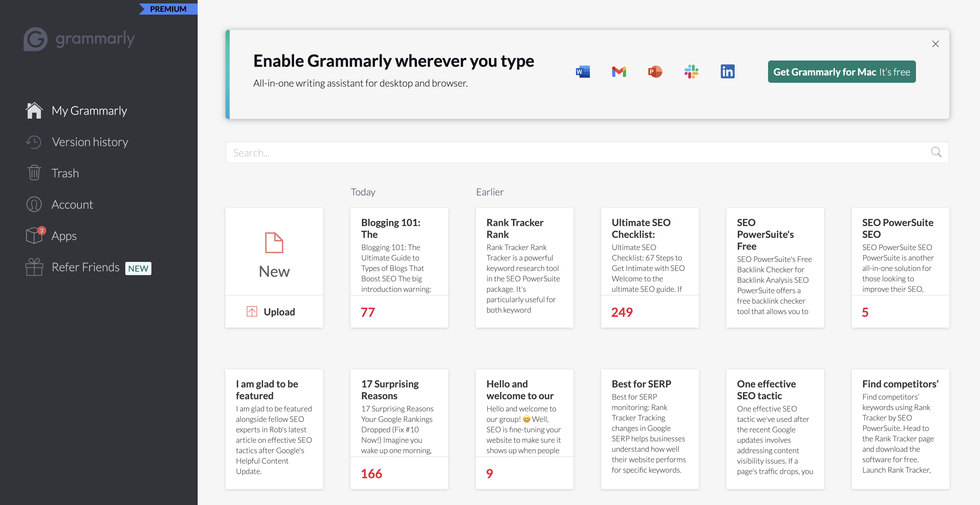Screen dimensions: 980x505
Task: Click the 249 alerts count
Action: pos(622,312)
